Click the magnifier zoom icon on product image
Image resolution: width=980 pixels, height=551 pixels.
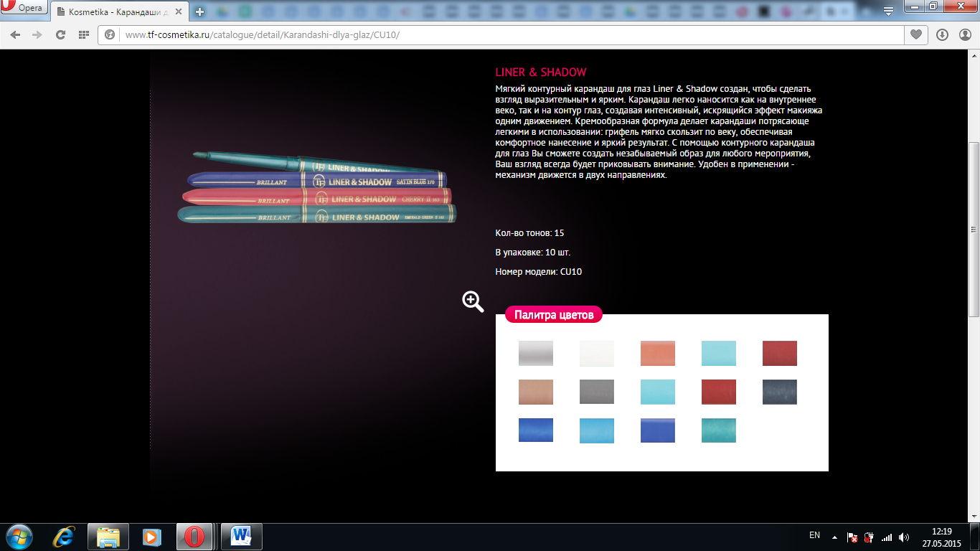point(473,301)
